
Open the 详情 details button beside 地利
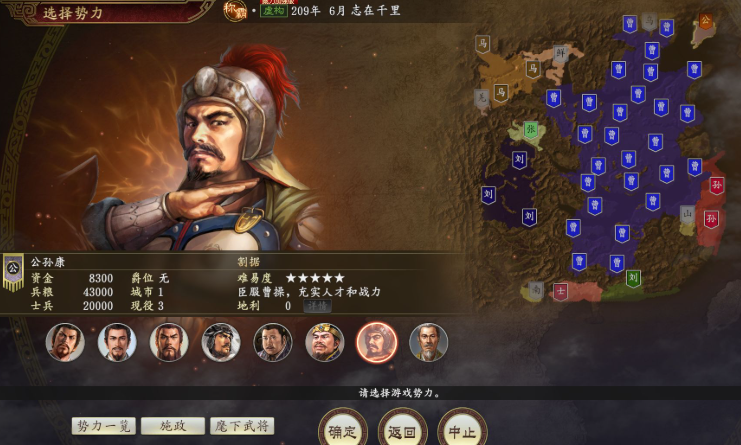point(317,306)
